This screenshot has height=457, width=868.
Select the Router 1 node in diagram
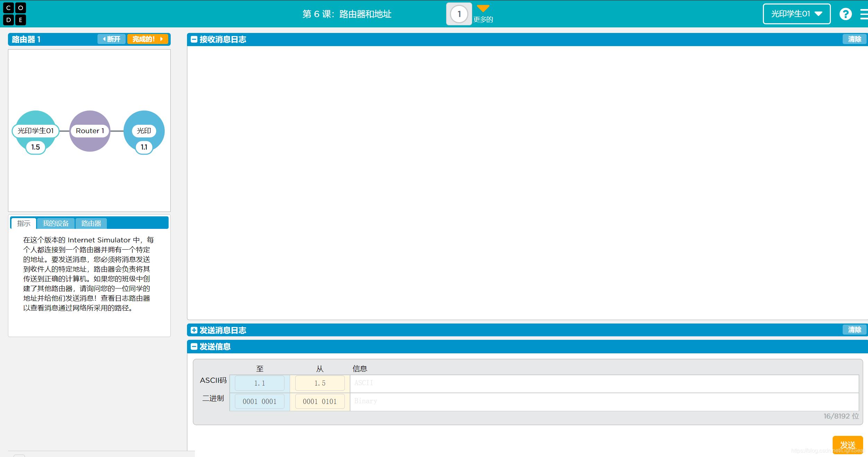click(90, 131)
